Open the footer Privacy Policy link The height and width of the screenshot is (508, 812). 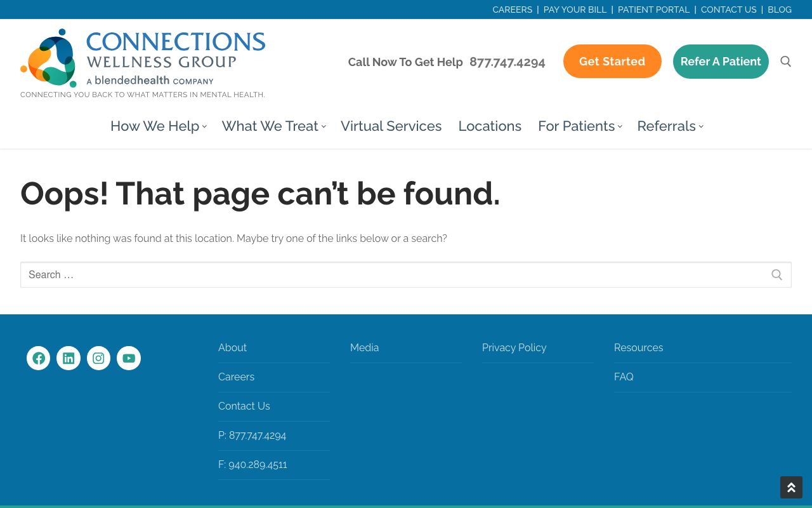(514, 348)
